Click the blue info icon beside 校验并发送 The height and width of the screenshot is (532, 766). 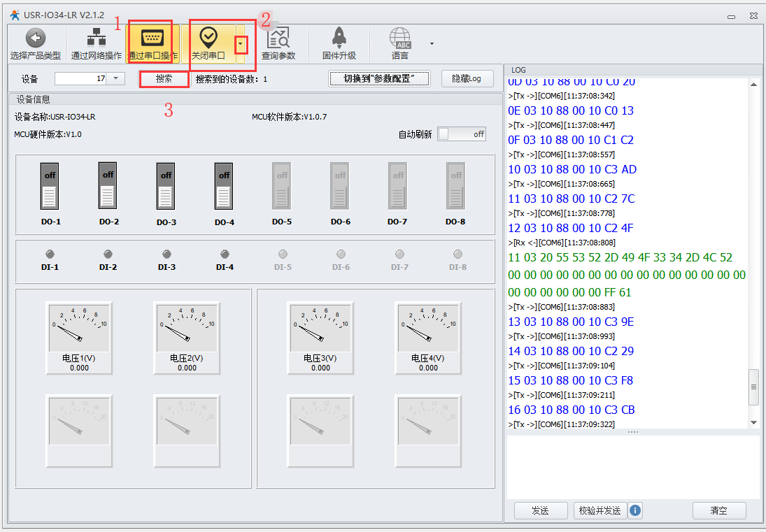(635, 510)
